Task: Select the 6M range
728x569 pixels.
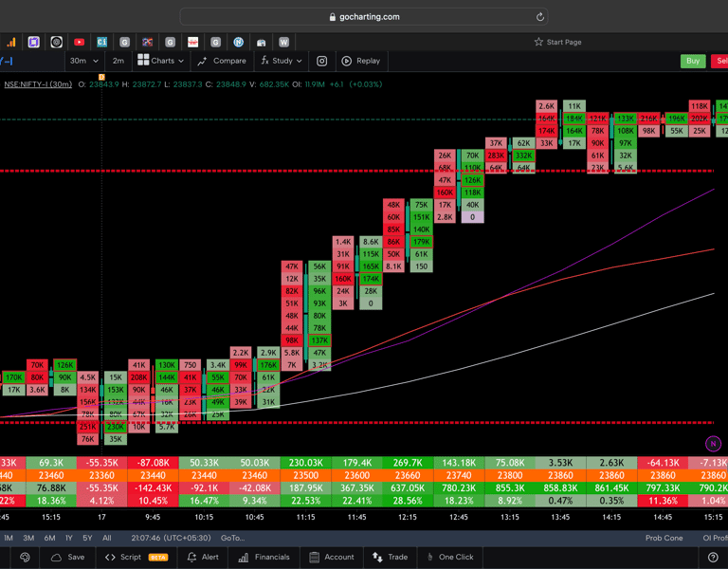Action: coord(49,538)
